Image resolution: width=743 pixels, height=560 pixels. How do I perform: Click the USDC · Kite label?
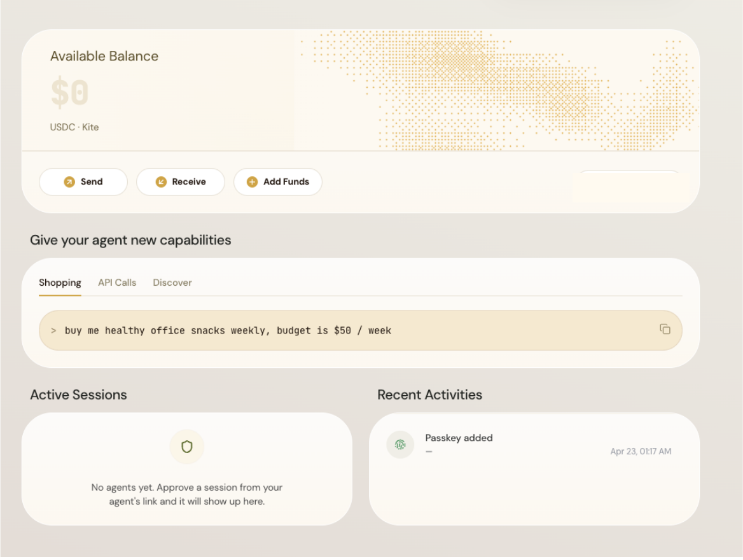coord(74,127)
